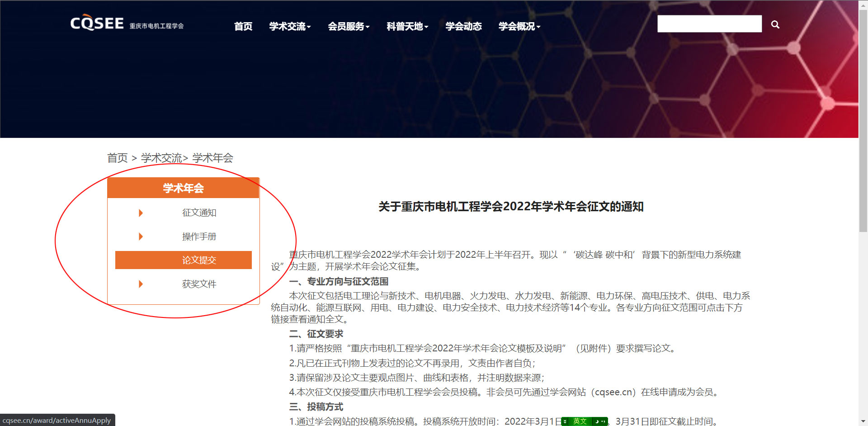
Task: Expand the 学术交流 dropdown menu
Action: click(x=290, y=26)
